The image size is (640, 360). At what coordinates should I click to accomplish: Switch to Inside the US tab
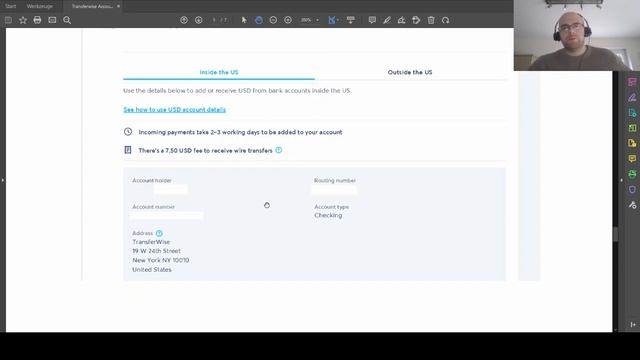(x=219, y=72)
